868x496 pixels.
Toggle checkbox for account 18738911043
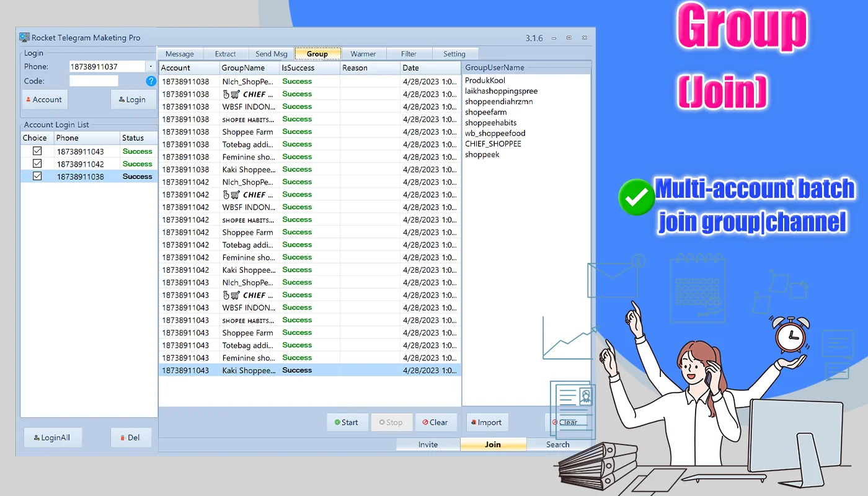tap(37, 151)
